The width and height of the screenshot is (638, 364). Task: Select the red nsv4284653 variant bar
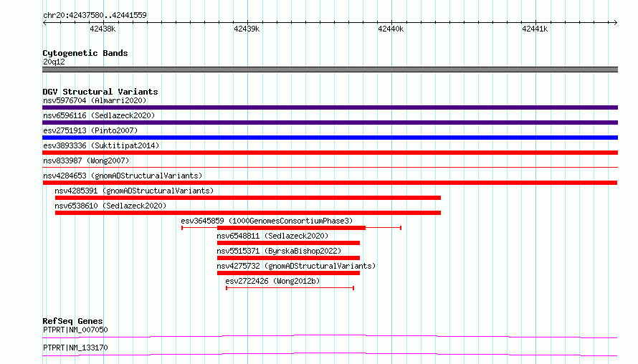(x=330, y=183)
